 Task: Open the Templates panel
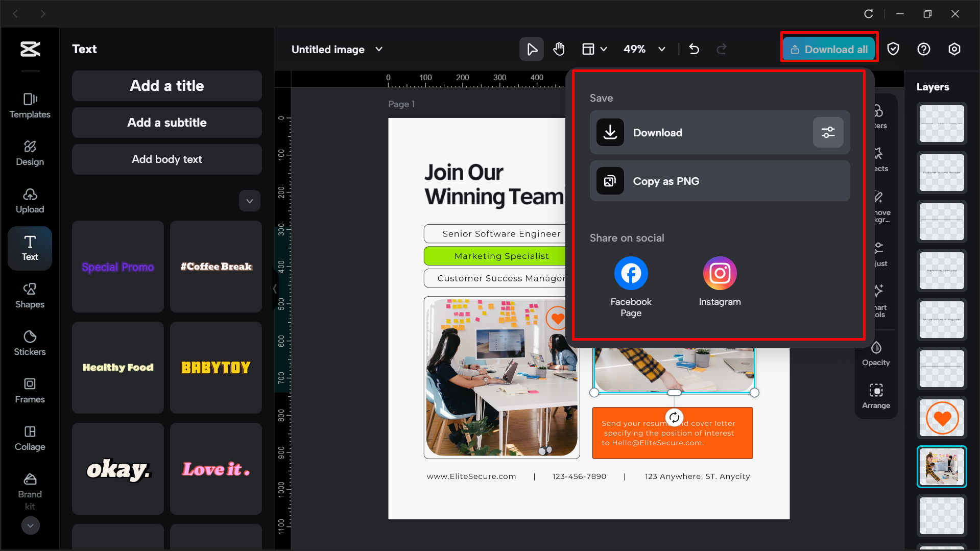30,105
